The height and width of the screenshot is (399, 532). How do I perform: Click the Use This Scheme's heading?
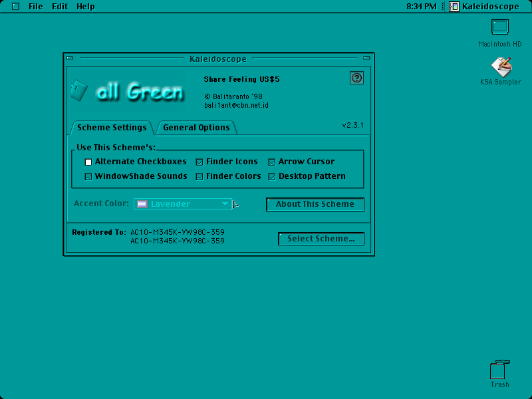tap(116, 148)
